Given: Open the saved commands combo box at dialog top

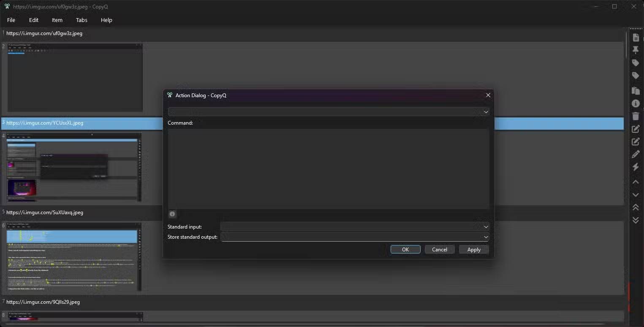Looking at the screenshot, I should coord(329,112).
